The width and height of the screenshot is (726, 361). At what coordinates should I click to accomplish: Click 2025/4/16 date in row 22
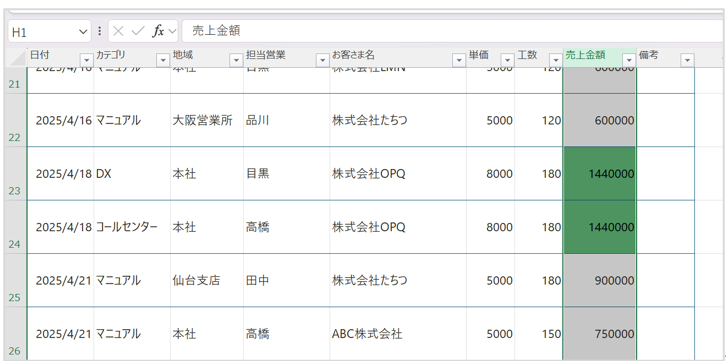click(61, 120)
